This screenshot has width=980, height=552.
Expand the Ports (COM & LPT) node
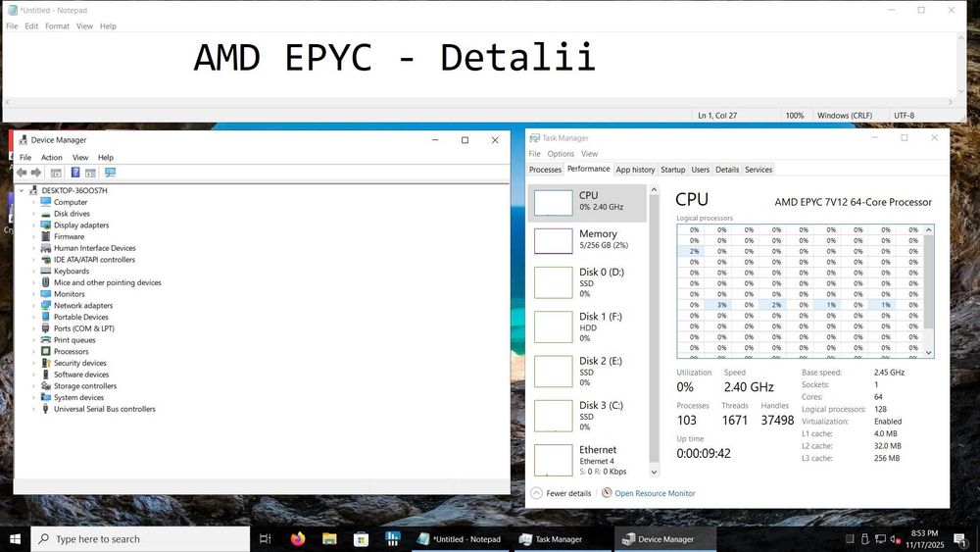33,328
